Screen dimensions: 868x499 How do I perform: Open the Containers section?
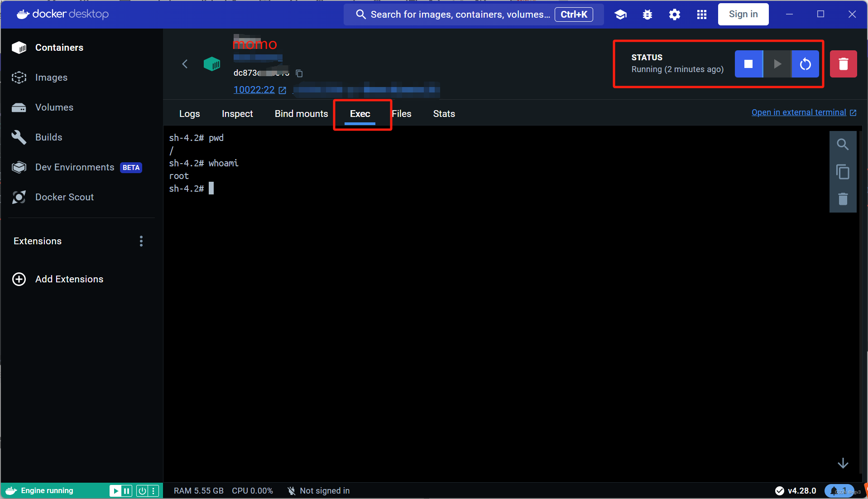pyautogui.click(x=48, y=48)
